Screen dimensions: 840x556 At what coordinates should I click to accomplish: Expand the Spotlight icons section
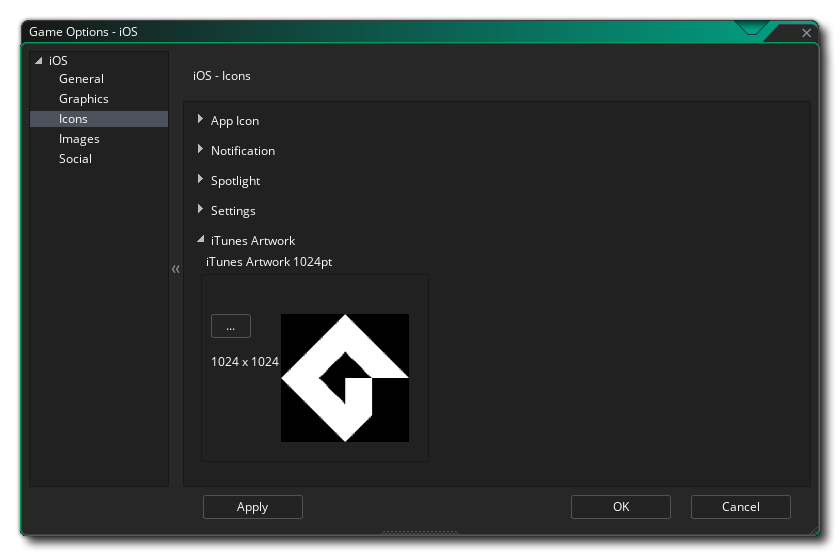coord(200,179)
